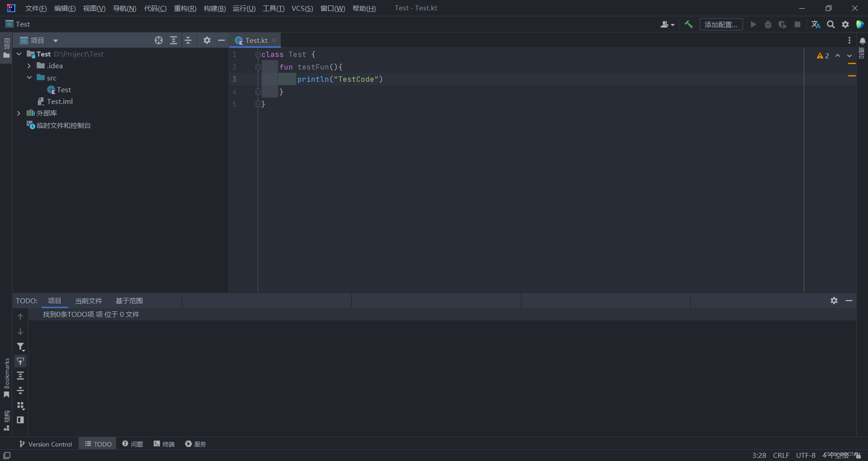This screenshot has height=461, width=868.
Task: Open the VCS(S) menu
Action: coord(302,8)
